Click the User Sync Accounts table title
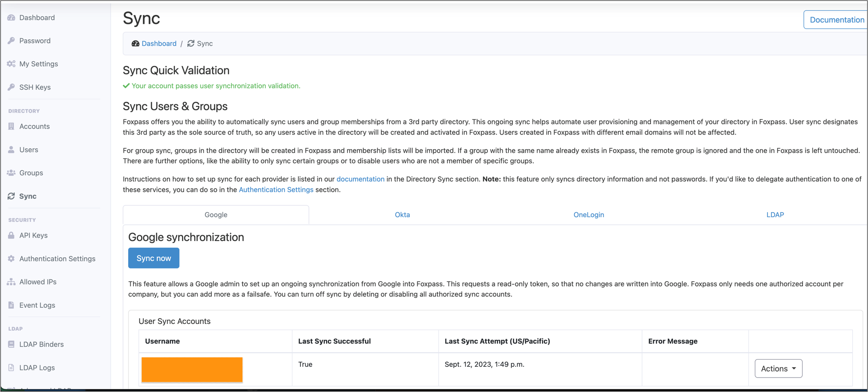The width and height of the screenshot is (868, 392). 175,321
